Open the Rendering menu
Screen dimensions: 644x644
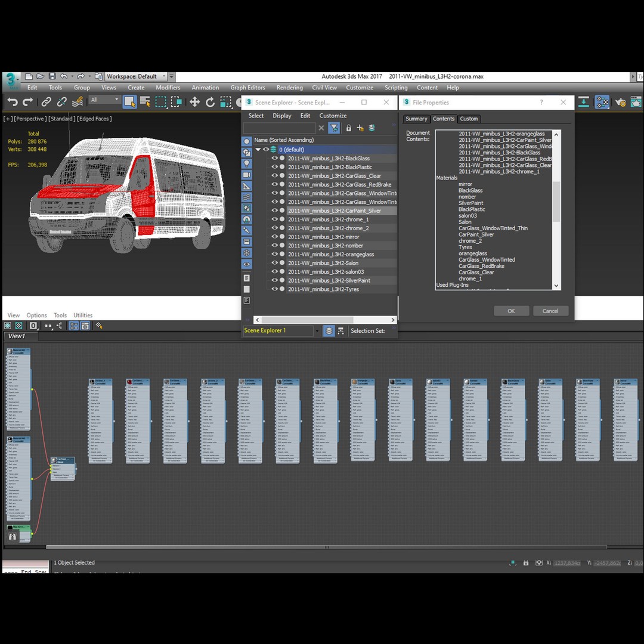click(x=290, y=88)
